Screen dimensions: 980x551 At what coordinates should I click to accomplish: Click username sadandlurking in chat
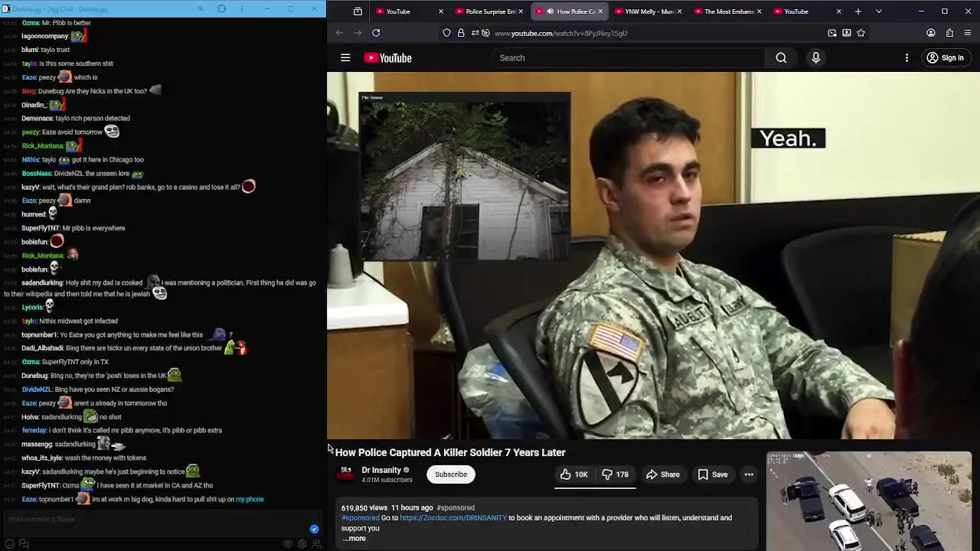tap(42, 283)
